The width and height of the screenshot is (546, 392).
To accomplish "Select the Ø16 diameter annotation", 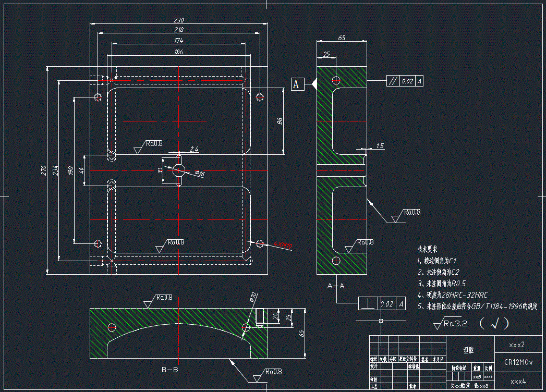I will click(200, 173).
